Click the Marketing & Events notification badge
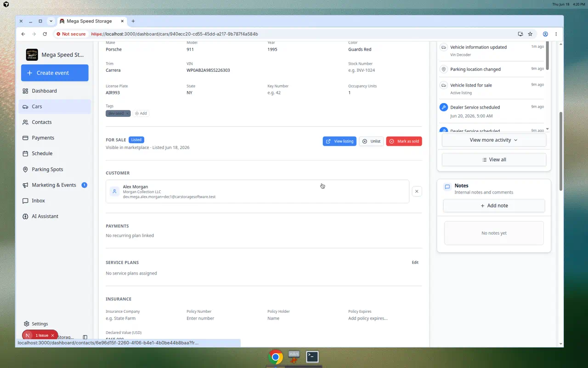This screenshot has height=368, width=588. pos(84,185)
